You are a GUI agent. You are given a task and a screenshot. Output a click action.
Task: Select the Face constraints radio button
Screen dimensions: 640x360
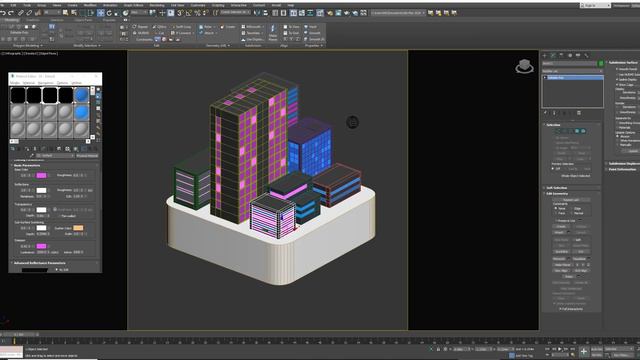click(556, 213)
